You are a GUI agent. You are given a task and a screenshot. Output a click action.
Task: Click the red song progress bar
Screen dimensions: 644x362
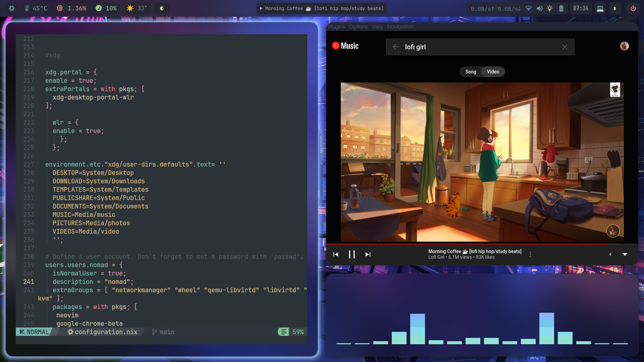pos(470,244)
